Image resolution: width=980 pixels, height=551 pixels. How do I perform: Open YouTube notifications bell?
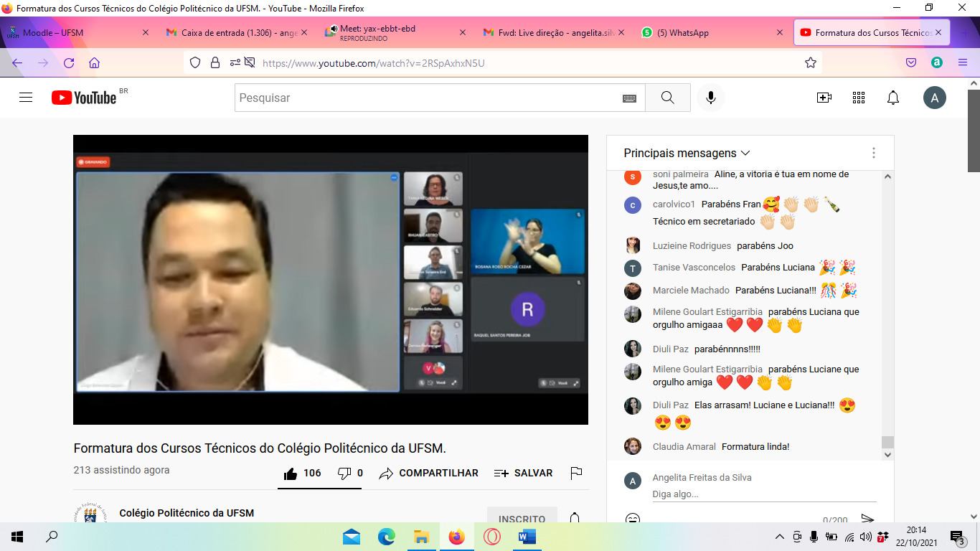point(892,98)
